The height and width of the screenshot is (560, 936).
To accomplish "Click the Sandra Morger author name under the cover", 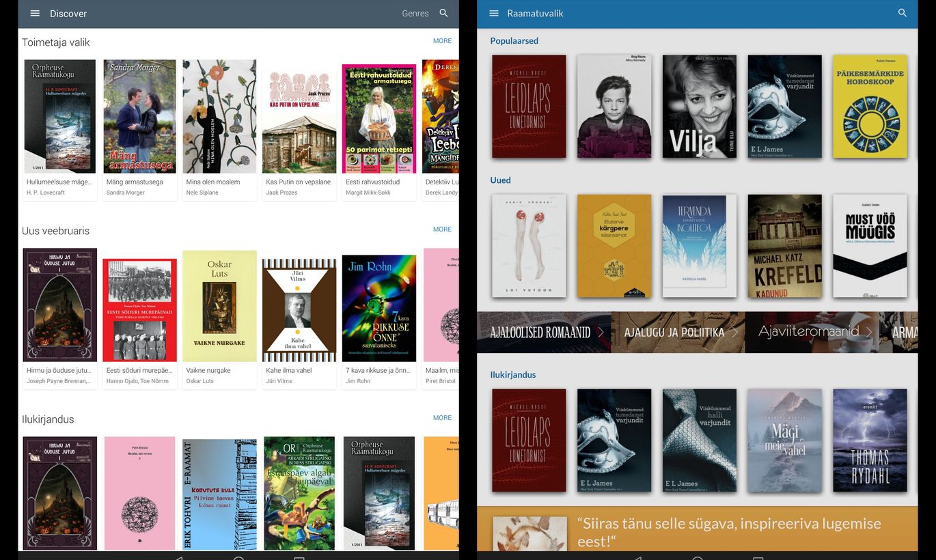I will pos(126,193).
